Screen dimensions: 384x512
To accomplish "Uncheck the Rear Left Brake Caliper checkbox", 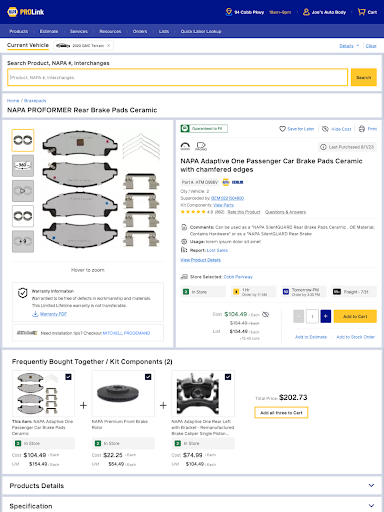I will pyautogui.click(x=228, y=377).
